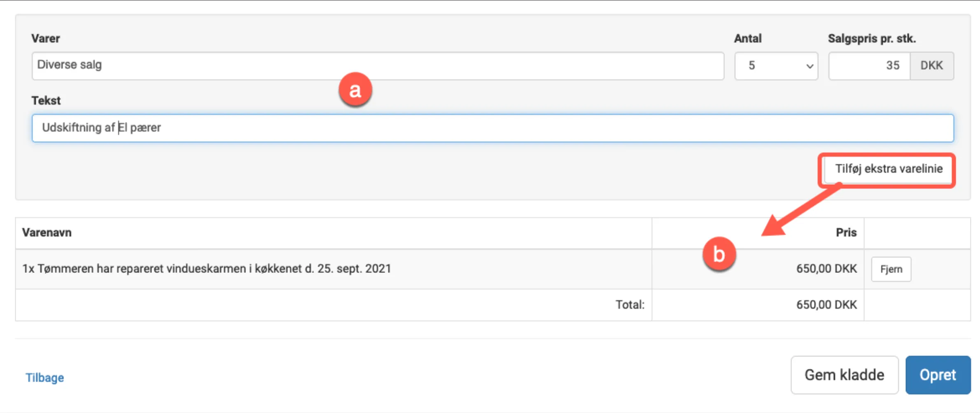
Task: Click the red circle marker labeled a
Action: pyautogui.click(x=355, y=90)
